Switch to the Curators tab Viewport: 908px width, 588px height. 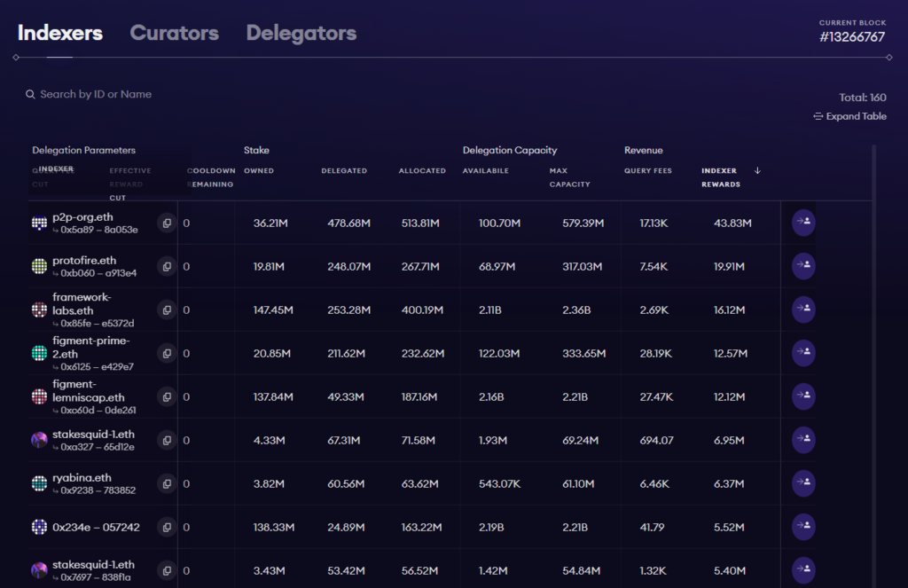174,34
